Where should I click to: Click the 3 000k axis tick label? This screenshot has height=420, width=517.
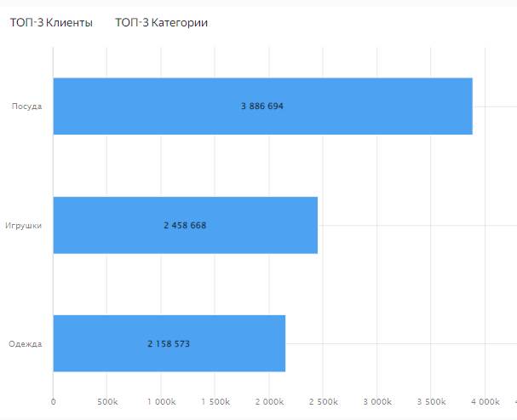(x=377, y=400)
